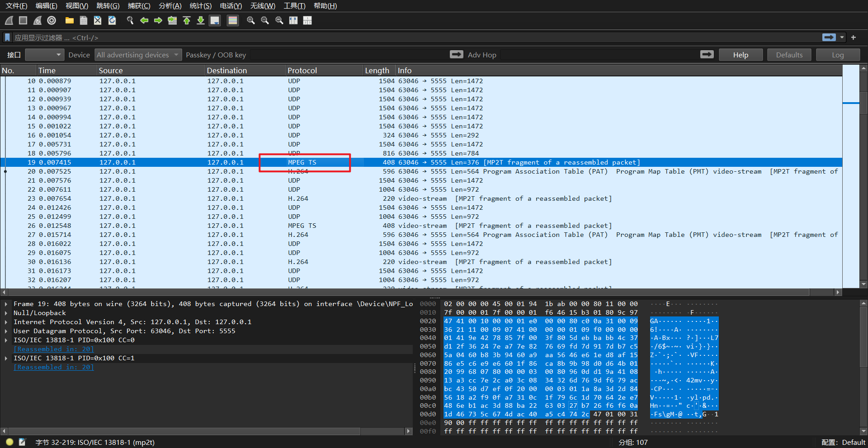Expand the User Datagram Protocol tree node
This screenshot has width=868, height=448.
pos(6,331)
